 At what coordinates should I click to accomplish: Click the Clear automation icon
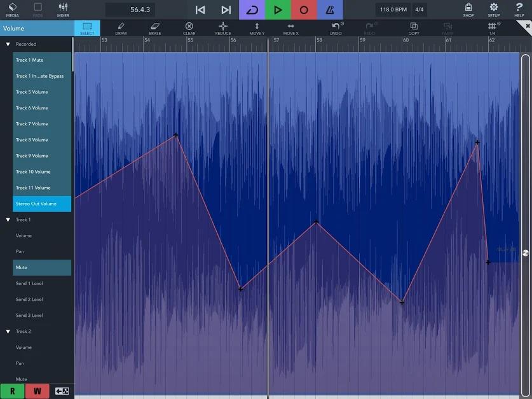click(189, 28)
